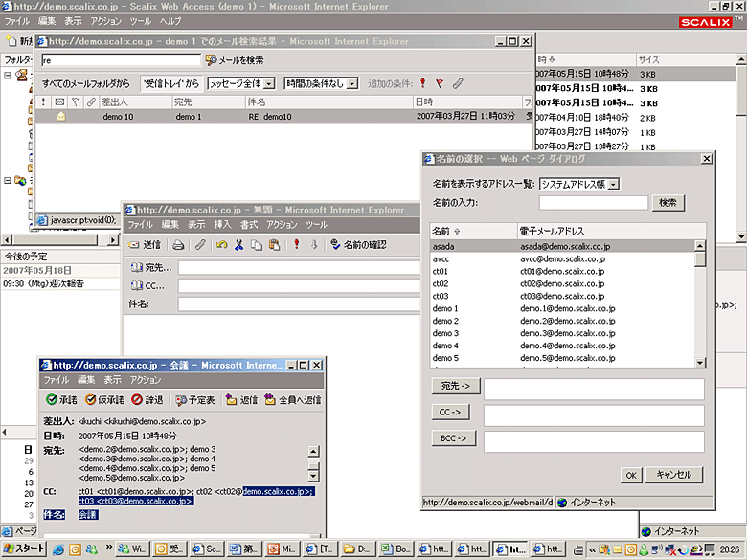Screen dimensions: 747x560
Task: Open the 時間の条件なし time dropdown
Action: click(352, 83)
